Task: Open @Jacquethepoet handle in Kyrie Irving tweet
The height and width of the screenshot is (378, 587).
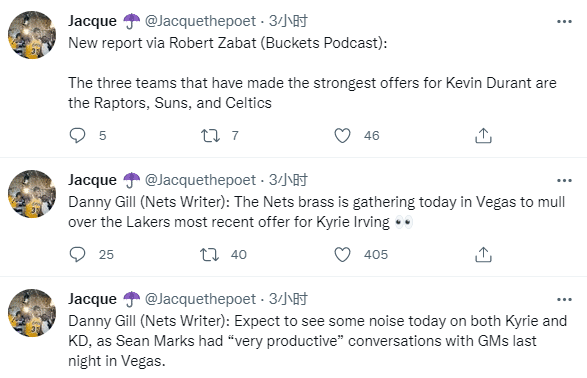Action: [200, 180]
